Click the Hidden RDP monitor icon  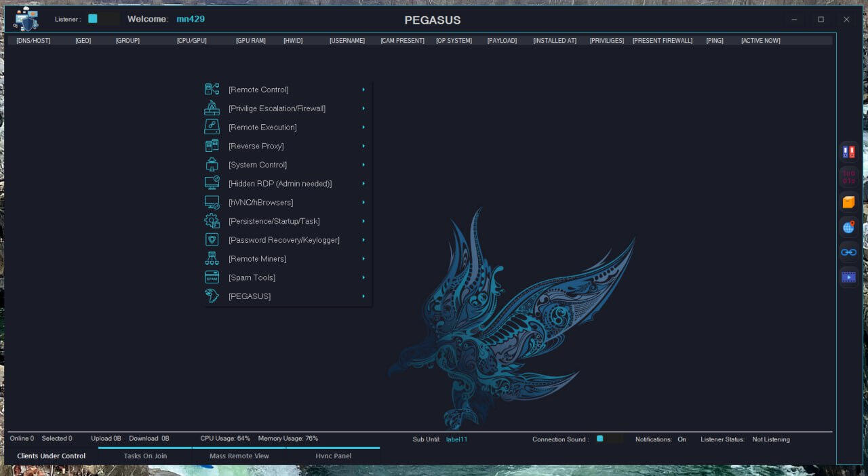(212, 183)
